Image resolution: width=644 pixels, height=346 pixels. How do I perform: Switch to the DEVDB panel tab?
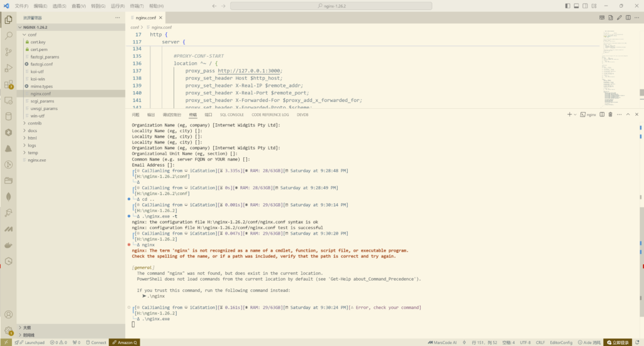click(x=303, y=114)
